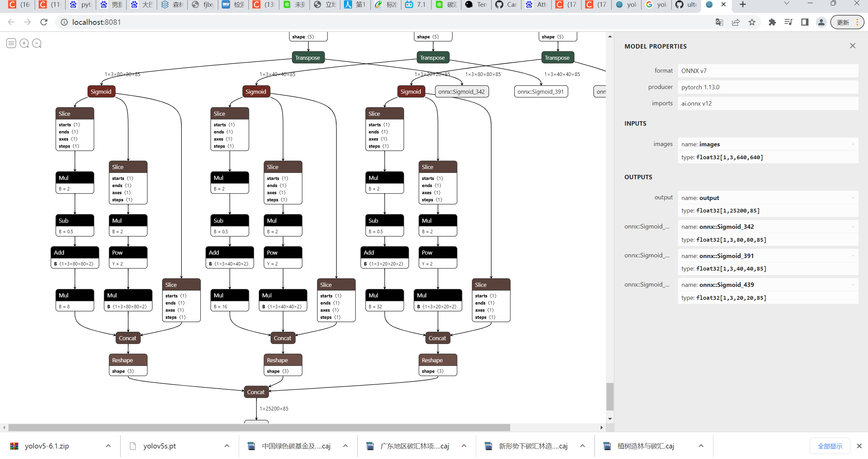Collapse the images input details with the minus

pyautogui.click(x=854, y=144)
